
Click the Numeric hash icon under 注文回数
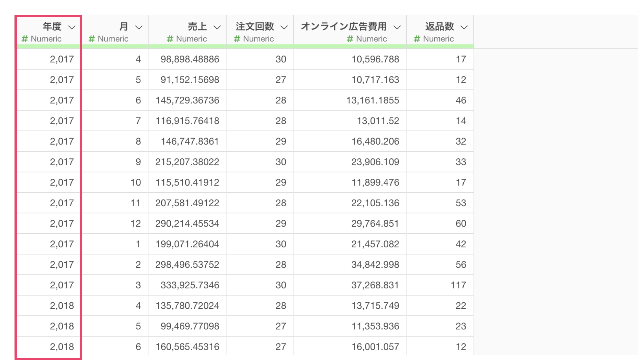tap(237, 39)
